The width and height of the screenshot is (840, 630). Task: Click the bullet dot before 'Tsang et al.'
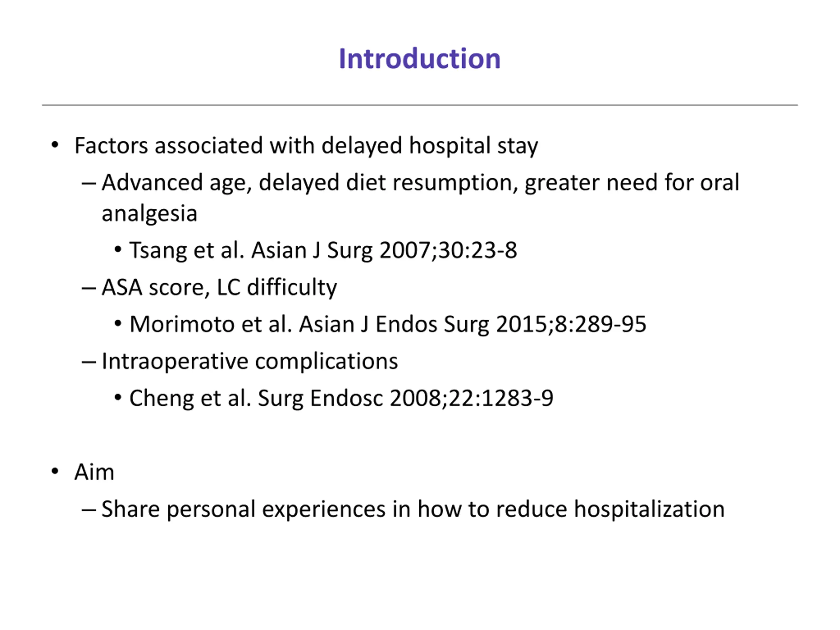pos(118,249)
